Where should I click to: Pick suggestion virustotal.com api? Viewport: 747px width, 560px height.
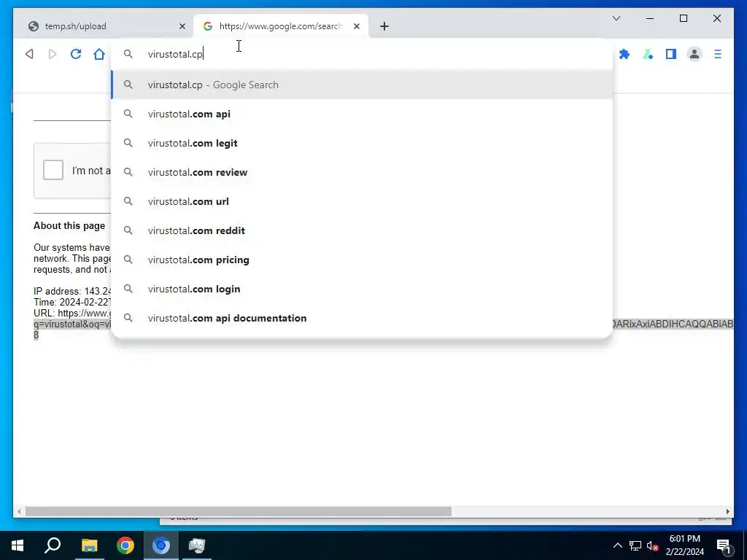pyautogui.click(x=362, y=114)
